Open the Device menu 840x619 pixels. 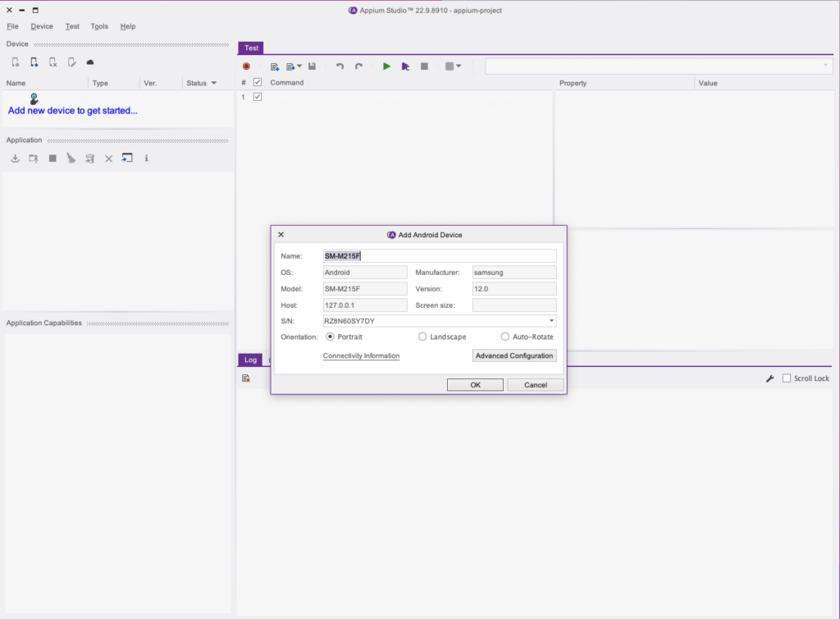tap(42, 26)
